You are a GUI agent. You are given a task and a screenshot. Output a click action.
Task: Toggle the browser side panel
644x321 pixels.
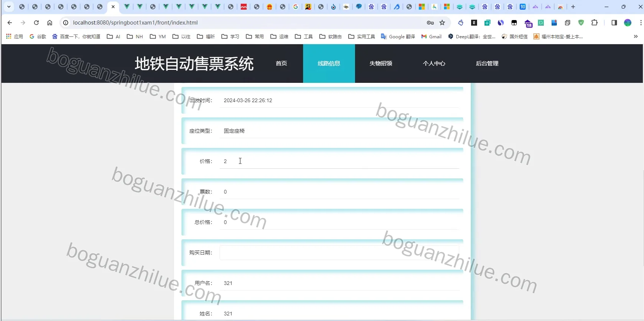tap(614, 23)
